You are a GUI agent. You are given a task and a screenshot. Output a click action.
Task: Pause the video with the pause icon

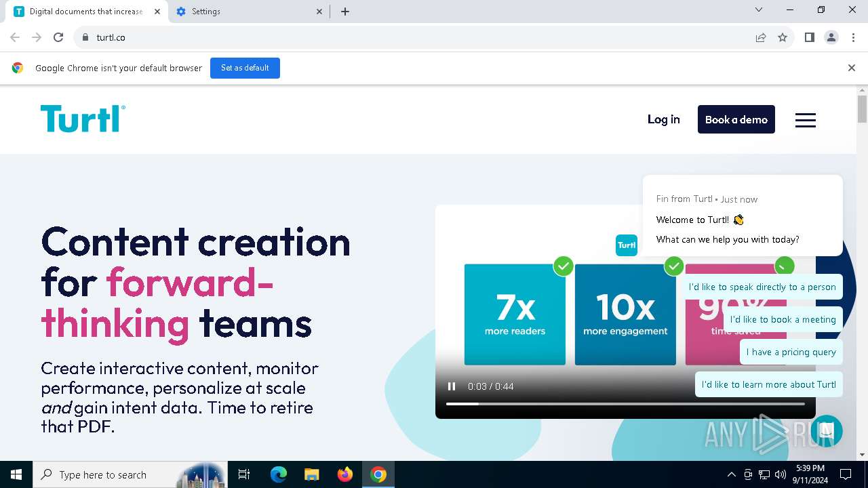point(452,386)
